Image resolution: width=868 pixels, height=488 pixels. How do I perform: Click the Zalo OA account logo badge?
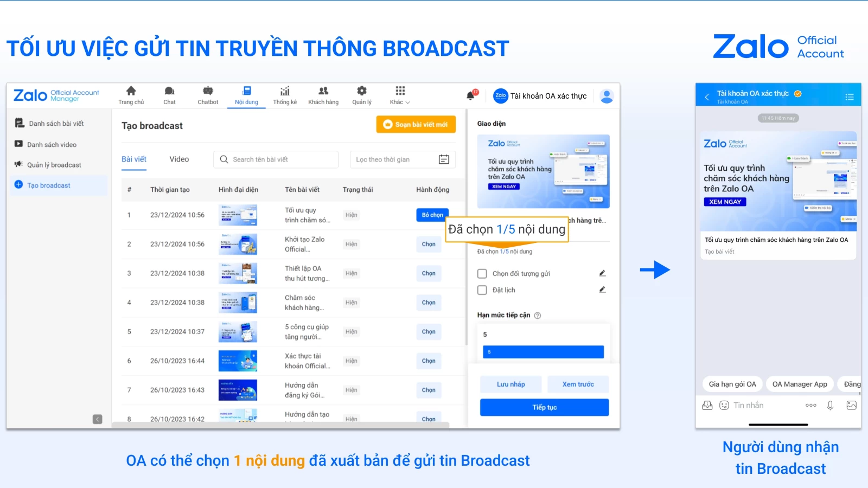tap(500, 96)
